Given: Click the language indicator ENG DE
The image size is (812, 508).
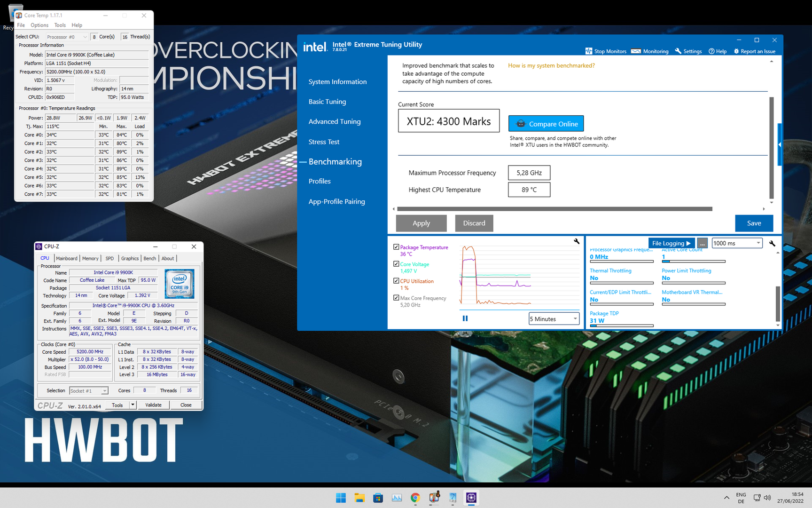Looking at the screenshot, I should (x=741, y=498).
